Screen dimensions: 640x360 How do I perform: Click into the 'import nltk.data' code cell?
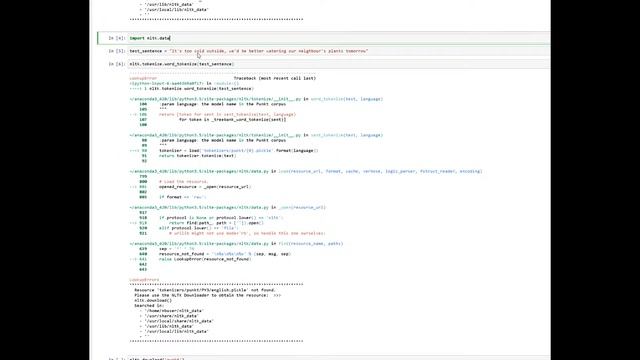[339, 38]
